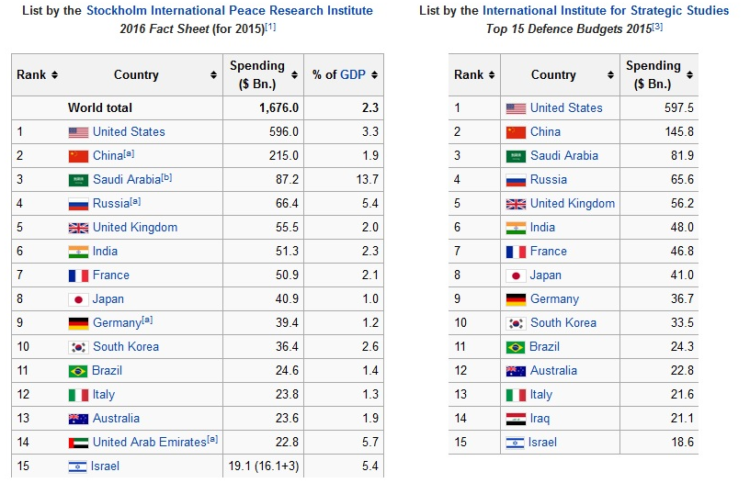Open footnote [a] beside Germany
This screenshot has width=750, height=483.
[147, 320]
